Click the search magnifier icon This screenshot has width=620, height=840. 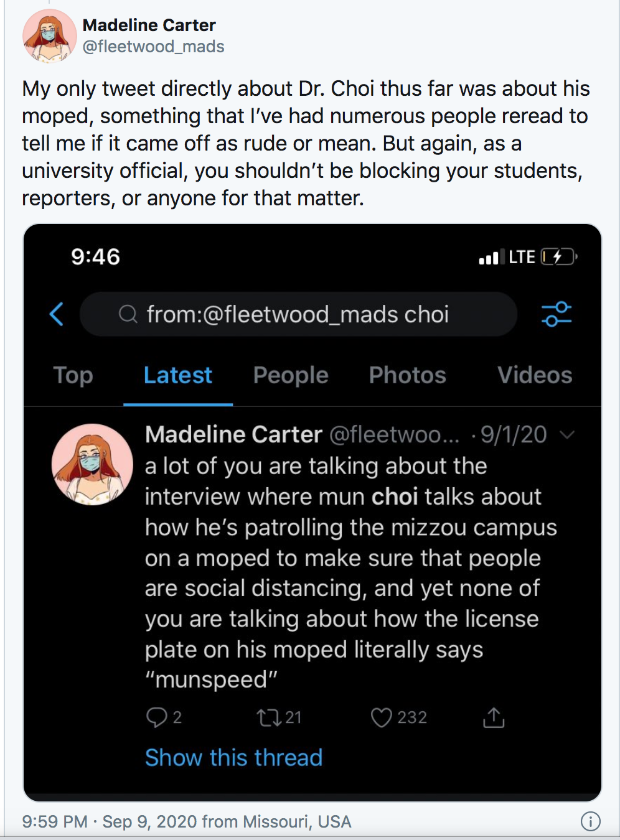(128, 314)
